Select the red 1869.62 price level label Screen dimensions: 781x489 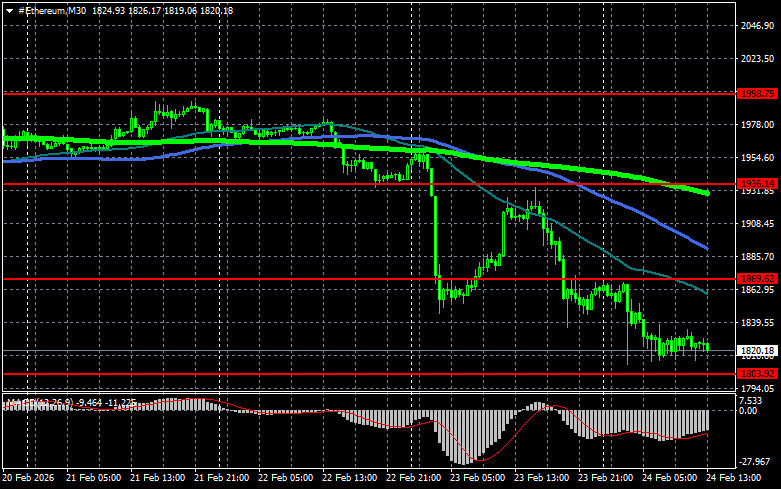757,279
